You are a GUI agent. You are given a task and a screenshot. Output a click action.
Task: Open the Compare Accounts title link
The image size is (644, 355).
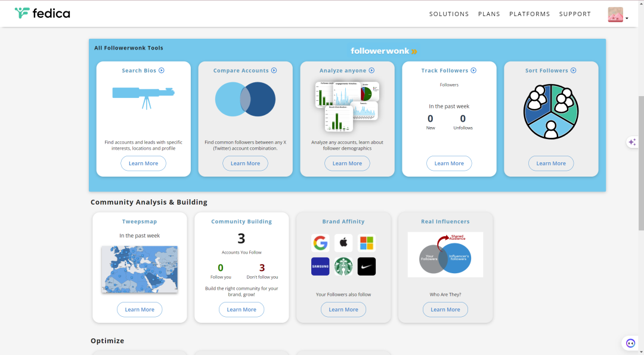click(241, 70)
